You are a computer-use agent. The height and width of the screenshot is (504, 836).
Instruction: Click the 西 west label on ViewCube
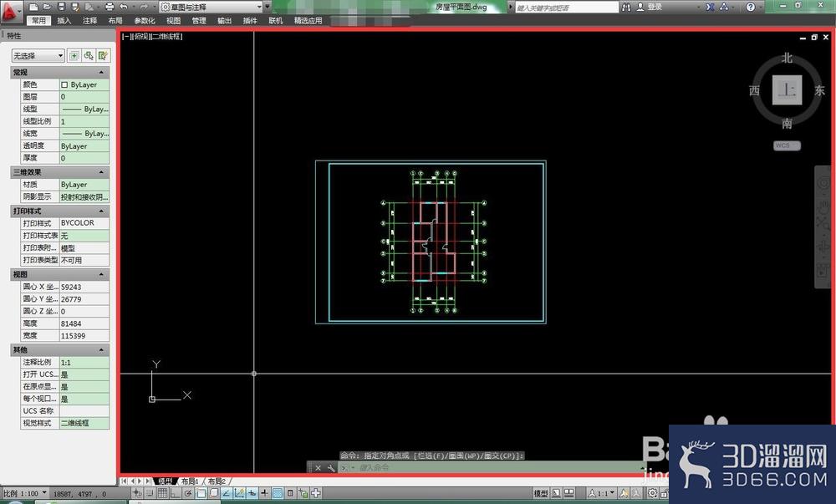tap(754, 90)
